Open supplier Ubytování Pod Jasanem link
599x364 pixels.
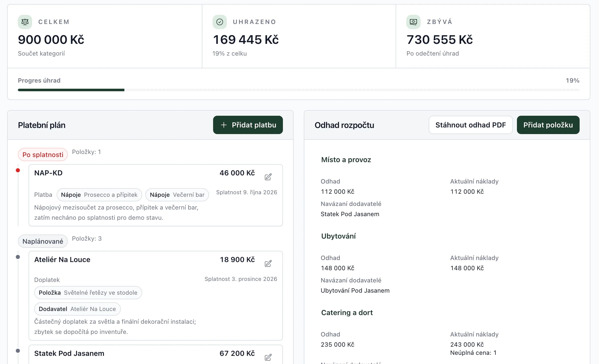pos(355,291)
